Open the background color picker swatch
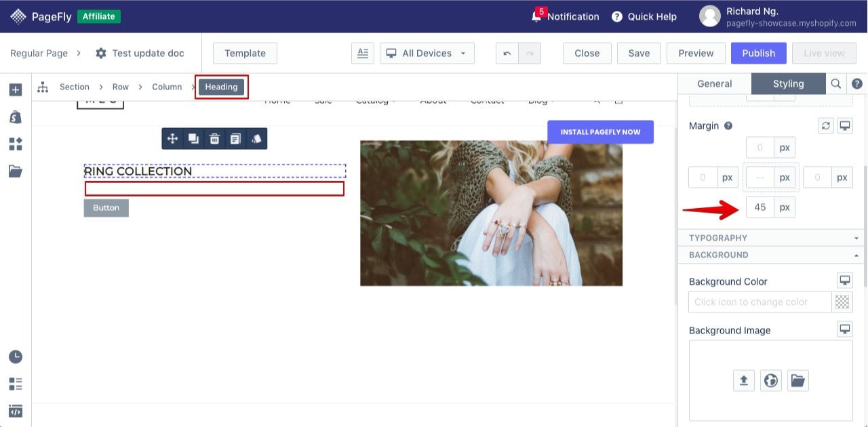Image resolution: width=868 pixels, height=427 pixels. click(842, 302)
